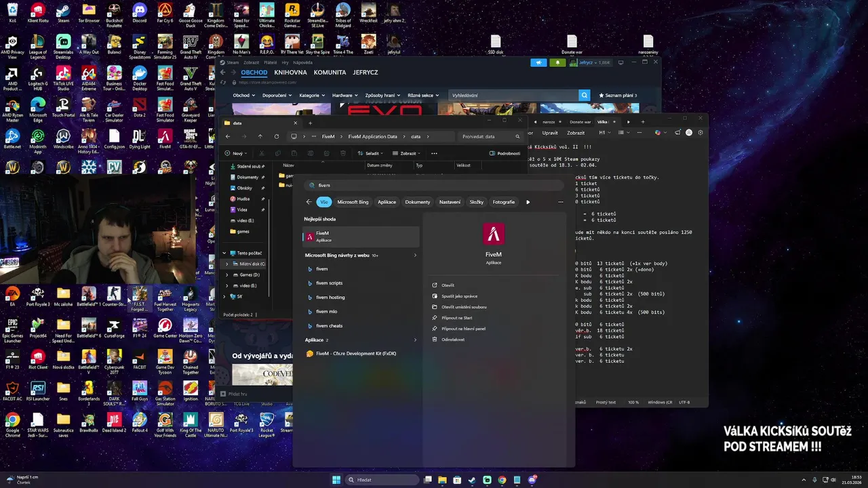
Task: Open Notepad Zobrazit menu
Action: click(x=576, y=133)
